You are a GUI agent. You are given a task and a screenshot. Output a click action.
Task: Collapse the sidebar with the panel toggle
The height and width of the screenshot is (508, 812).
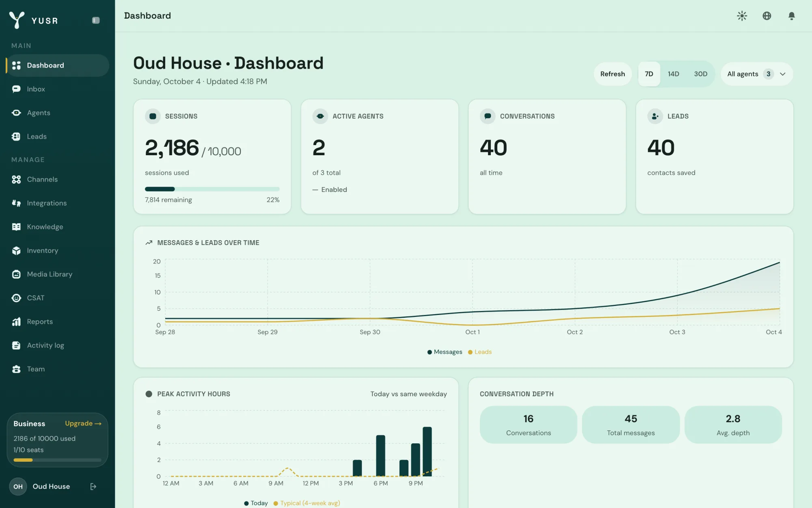(x=96, y=20)
